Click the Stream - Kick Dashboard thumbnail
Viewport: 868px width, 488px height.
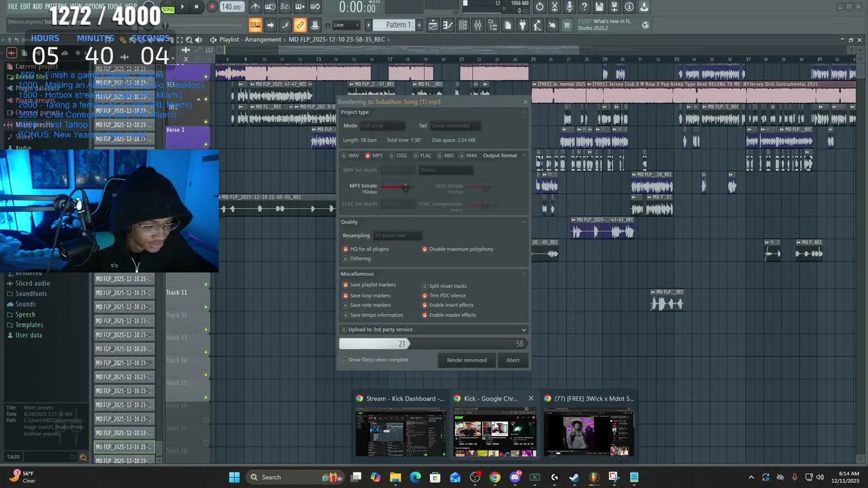401,434
